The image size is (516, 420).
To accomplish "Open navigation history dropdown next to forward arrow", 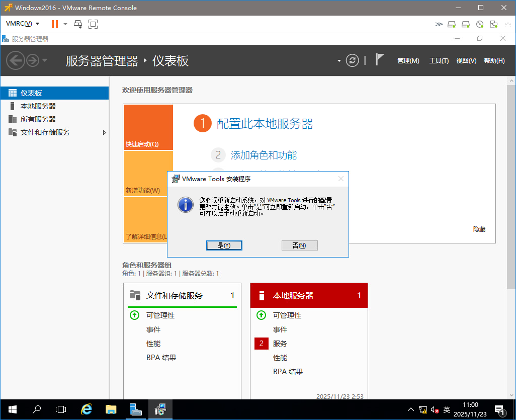I will coord(45,60).
